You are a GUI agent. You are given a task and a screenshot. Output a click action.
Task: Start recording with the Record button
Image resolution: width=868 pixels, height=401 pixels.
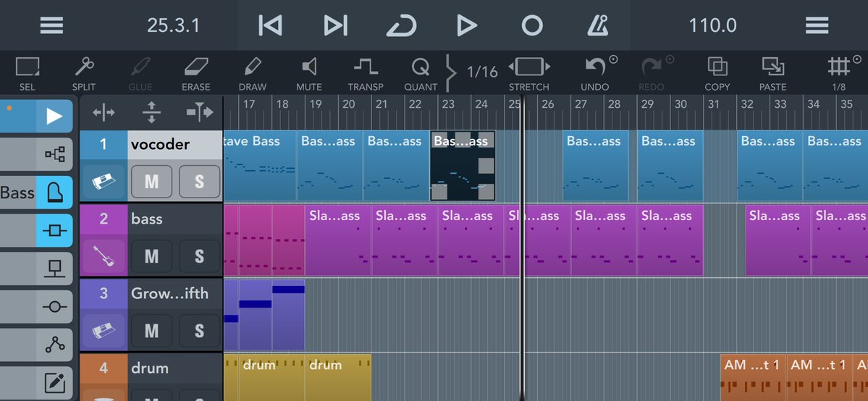click(532, 25)
